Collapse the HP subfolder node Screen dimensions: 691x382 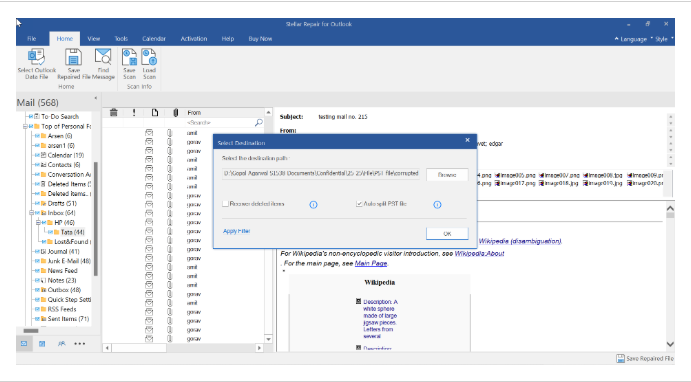[x=38, y=223]
